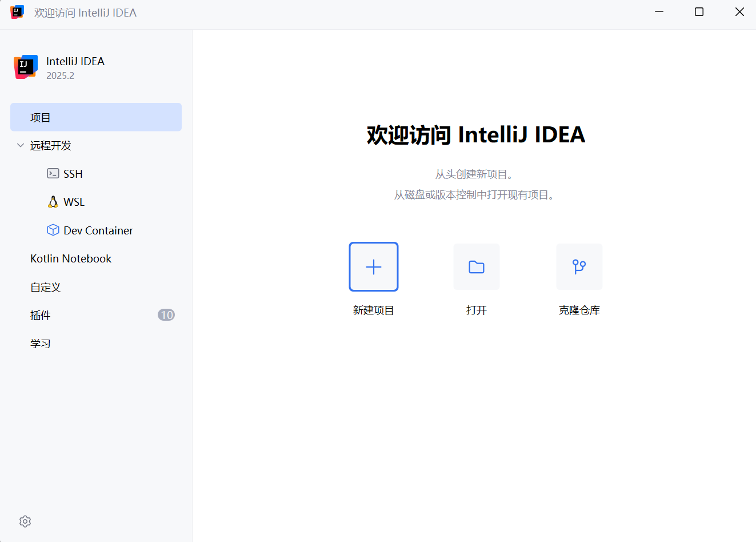
Task: Open the 自定义 customization page
Action: pos(46,287)
